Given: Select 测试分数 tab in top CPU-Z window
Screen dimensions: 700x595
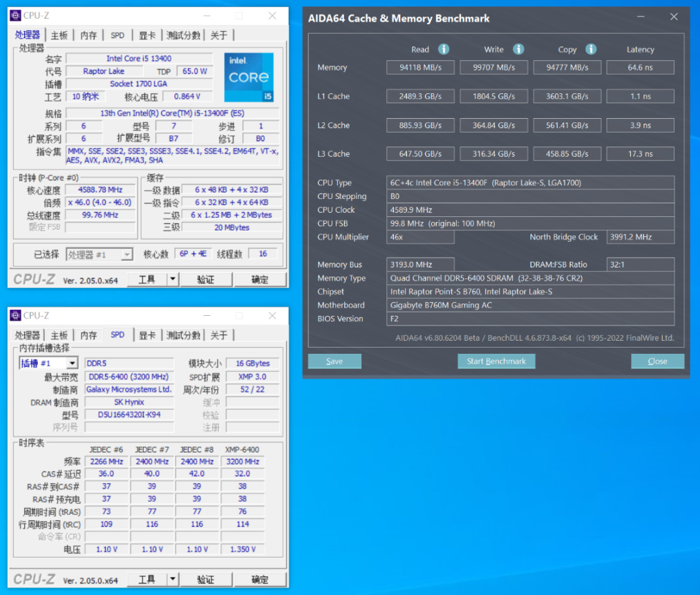Looking at the screenshot, I should click(183, 35).
